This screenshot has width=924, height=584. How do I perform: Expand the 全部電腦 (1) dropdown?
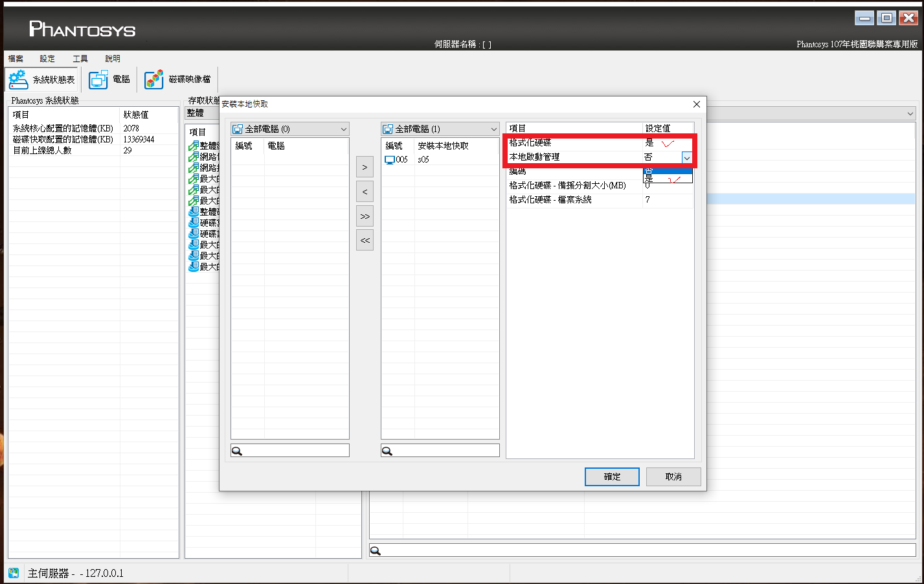coord(493,129)
